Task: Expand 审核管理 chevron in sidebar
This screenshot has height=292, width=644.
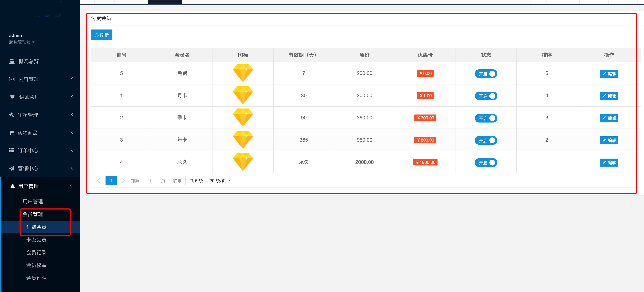Action: (x=72, y=115)
